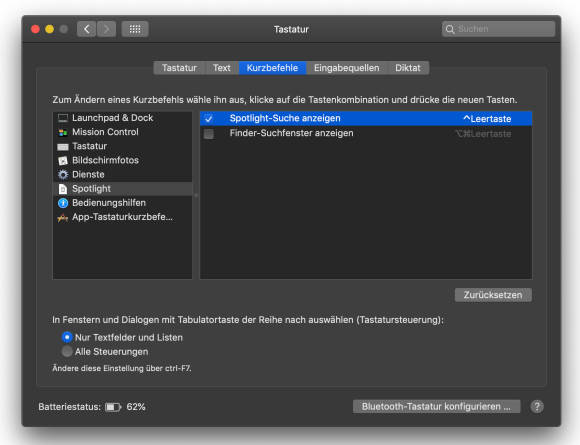Click the help question mark button
The width and height of the screenshot is (580, 445).
[537, 407]
